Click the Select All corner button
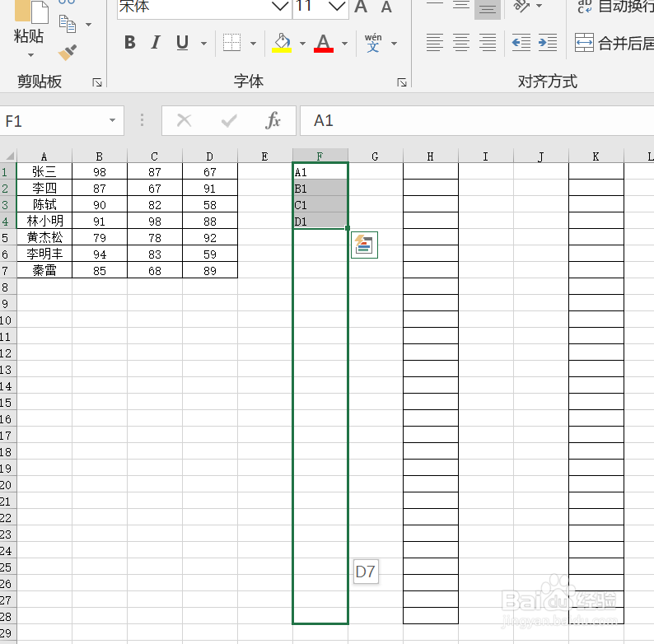 point(8,156)
